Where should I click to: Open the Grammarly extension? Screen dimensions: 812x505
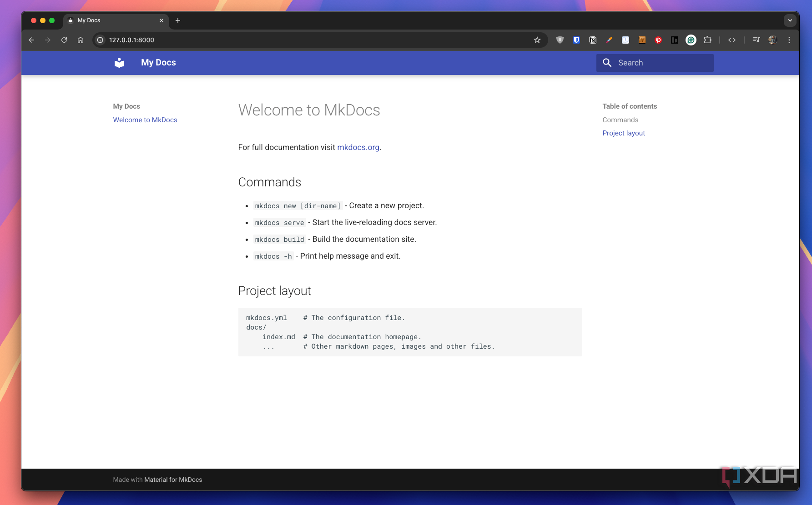click(691, 40)
